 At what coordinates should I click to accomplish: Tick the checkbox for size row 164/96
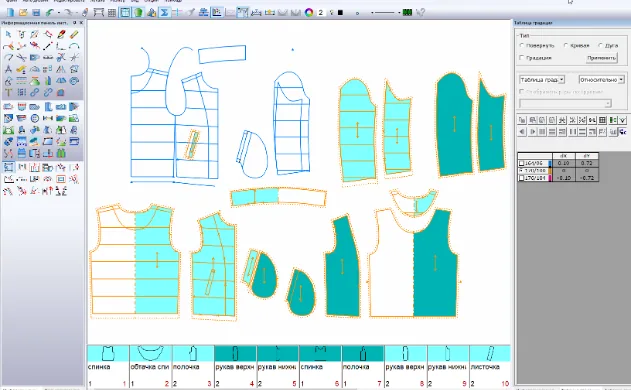coord(522,163)
